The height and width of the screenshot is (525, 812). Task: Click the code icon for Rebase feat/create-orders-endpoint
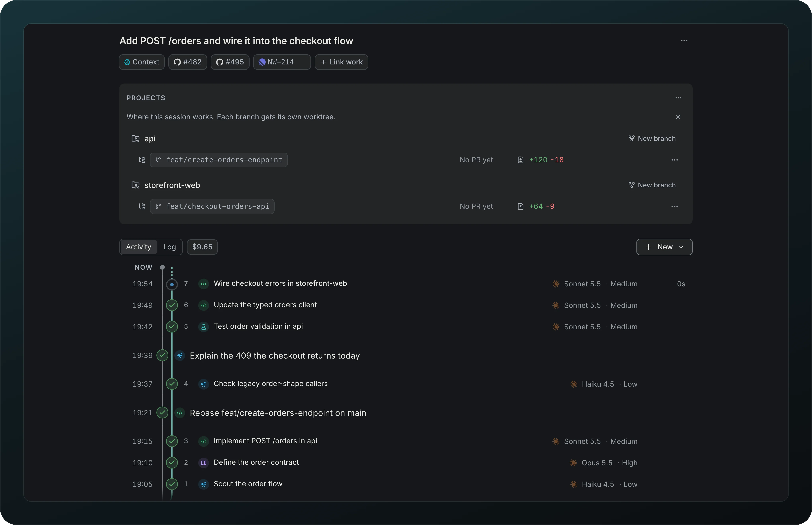[180, 413]
